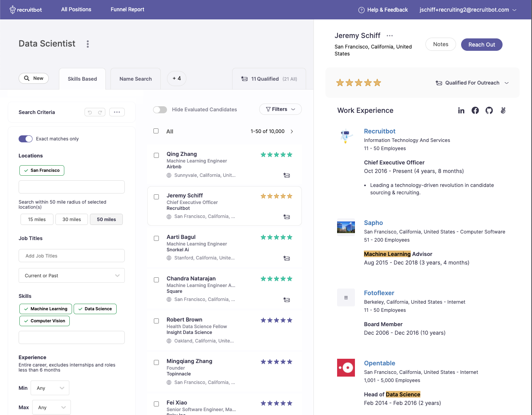532x415 pixels.
Task: Click the fifth star in Jeremy's rating
Action: click(x=377, y=83)
